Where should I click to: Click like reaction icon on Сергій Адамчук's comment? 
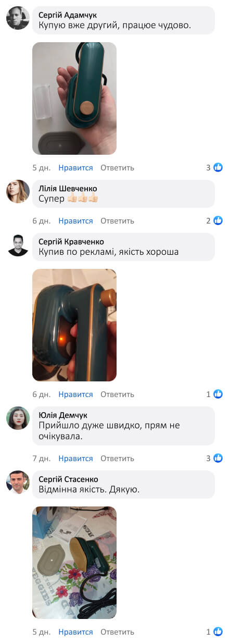click(218, 167)
